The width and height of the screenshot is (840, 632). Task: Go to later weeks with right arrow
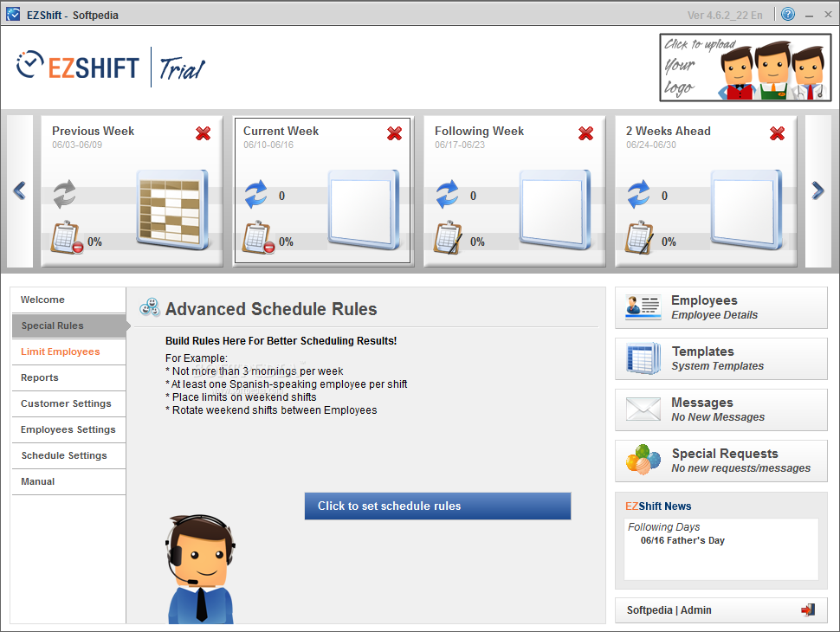[x=817, y=190]
